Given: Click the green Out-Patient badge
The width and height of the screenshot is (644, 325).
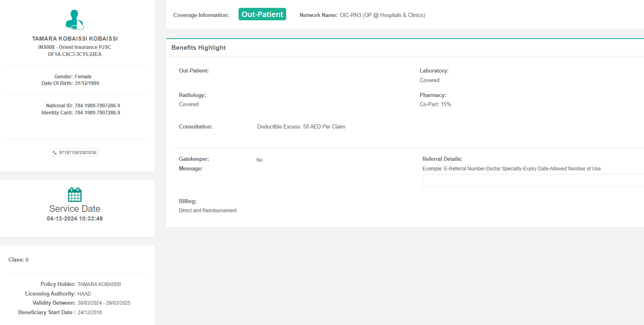Looking at the screenshot, I should coord(262,15).
